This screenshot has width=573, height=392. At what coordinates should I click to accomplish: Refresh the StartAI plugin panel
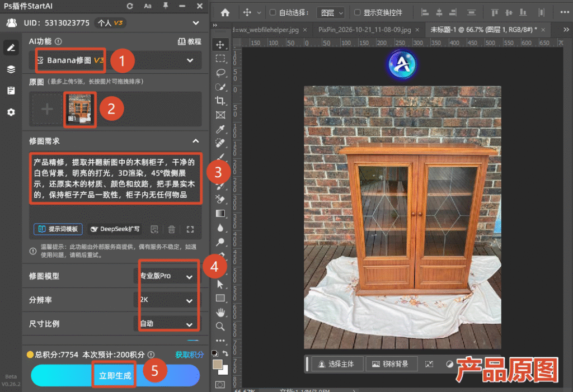(x=130, y=6)
